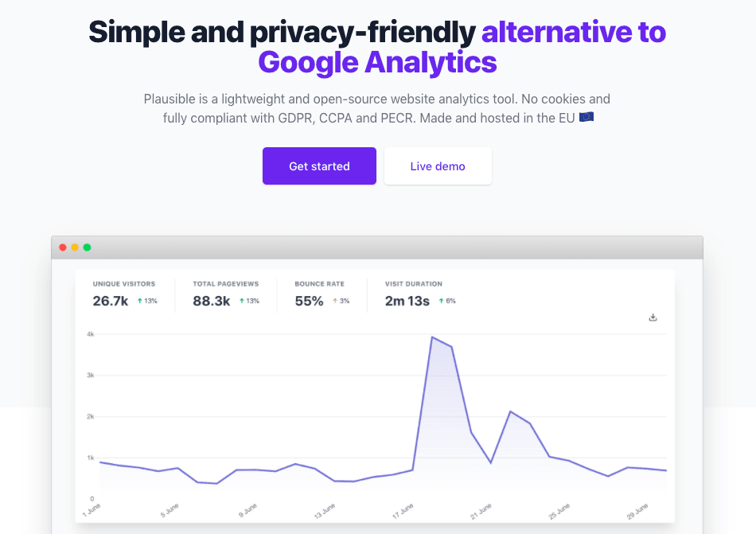Click the Get started button
Viewport: 756px width, 534px height.
[319, 166]
